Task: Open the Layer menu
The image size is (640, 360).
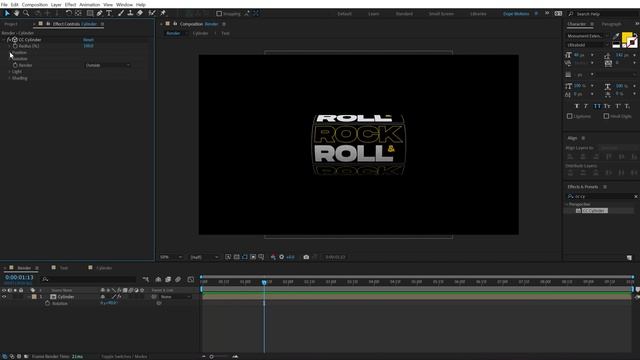Action: pyautogui.click(x=56, y=4)
